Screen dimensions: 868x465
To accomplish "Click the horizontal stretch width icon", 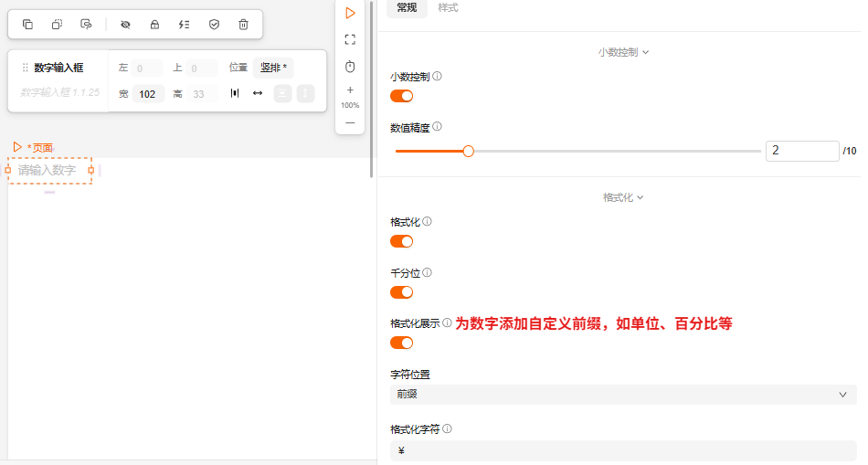I will [x=258, y=93].
